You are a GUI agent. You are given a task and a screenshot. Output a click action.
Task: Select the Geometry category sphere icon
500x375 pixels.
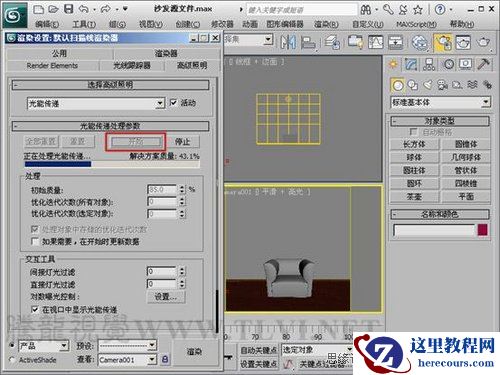click(x=398, y=85)
